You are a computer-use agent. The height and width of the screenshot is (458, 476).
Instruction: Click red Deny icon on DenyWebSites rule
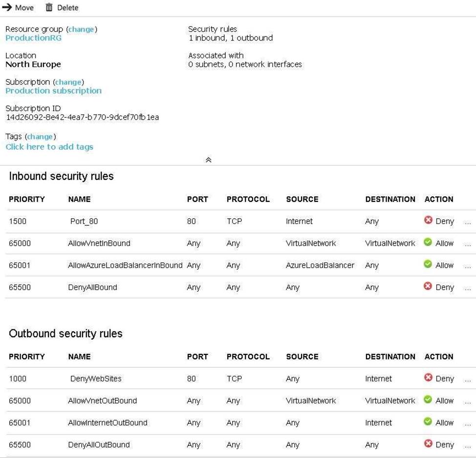click(x=428, y=378)
